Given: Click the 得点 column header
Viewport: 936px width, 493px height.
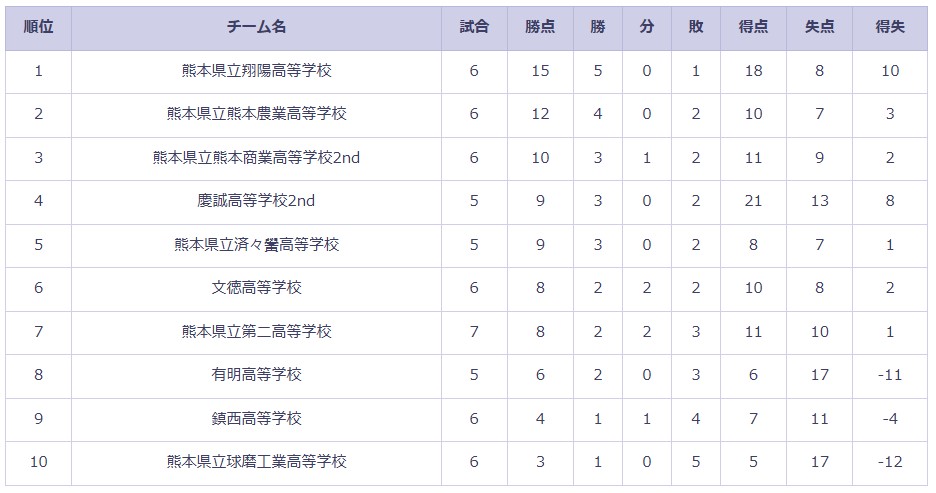Looking at the screenshot, I should [753, 27].
